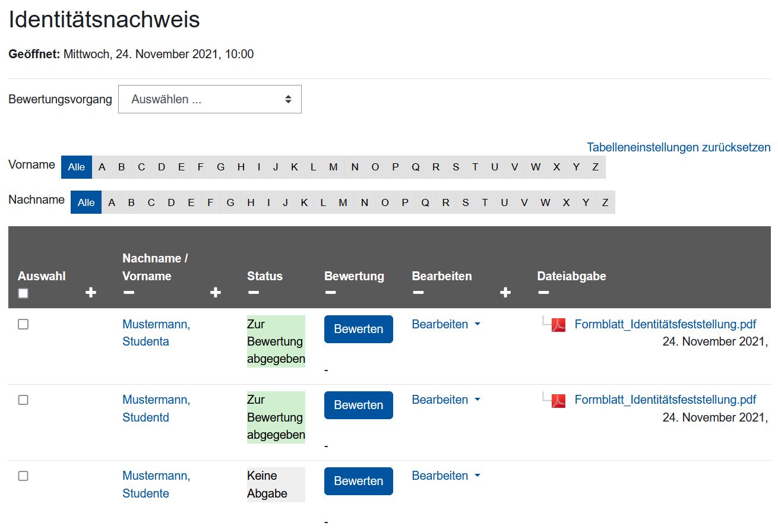This screenshot has width=778, height=532.
Task: Collapse the Bewertung column with minus
Action: point(331,293)
